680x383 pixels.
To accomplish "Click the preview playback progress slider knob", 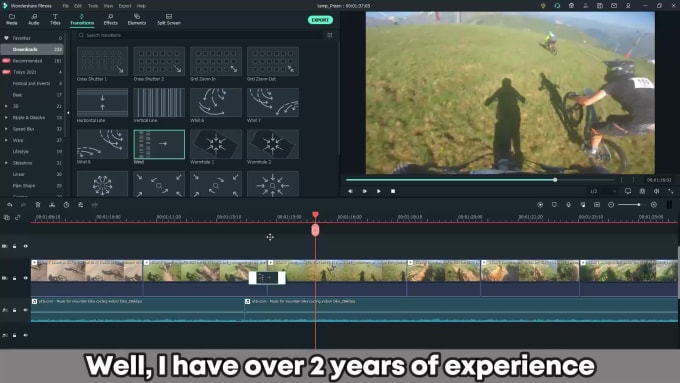I will point(555,180).
